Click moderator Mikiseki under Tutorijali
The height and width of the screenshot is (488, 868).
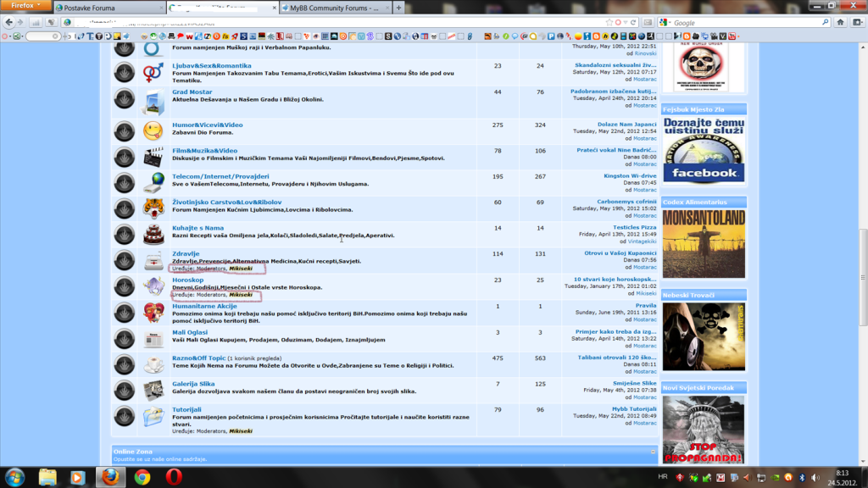[x=241, y=431]
